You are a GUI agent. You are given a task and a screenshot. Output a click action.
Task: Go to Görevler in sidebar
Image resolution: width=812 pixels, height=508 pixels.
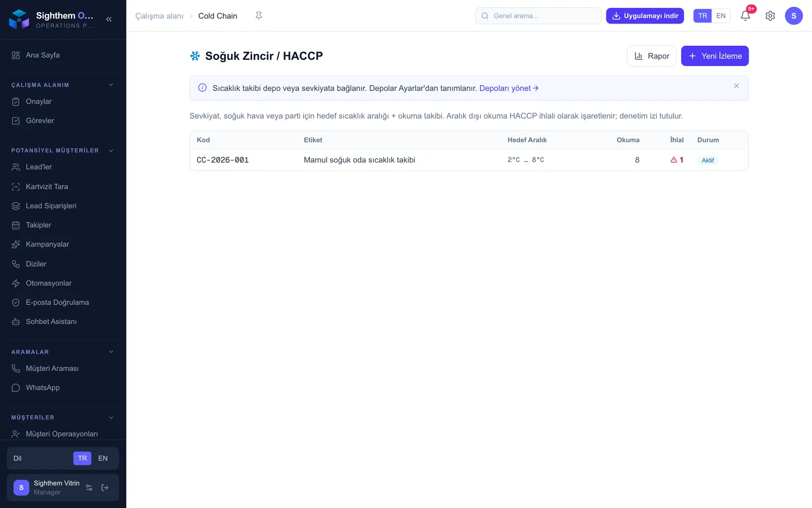63,121
